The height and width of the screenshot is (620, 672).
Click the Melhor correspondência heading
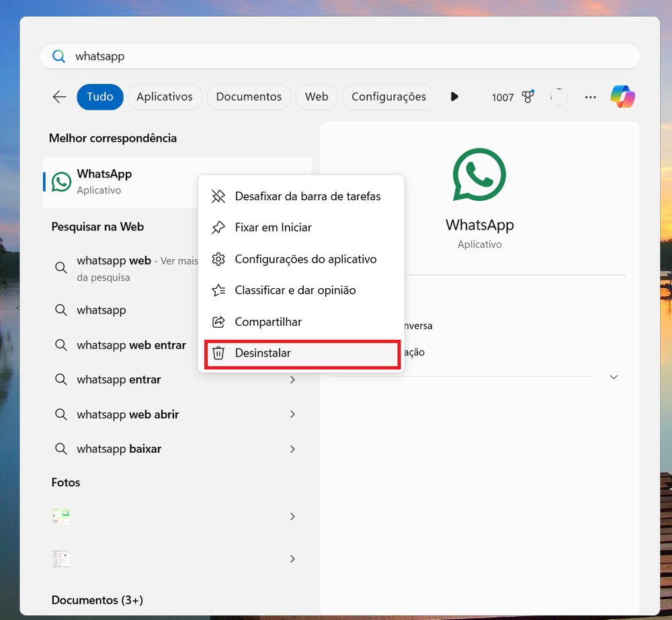click(x=113, y=138)
